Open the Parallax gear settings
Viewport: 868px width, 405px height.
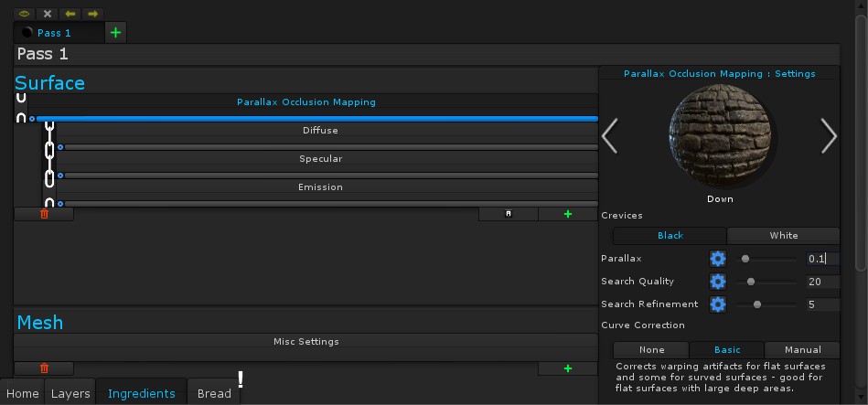718,259
